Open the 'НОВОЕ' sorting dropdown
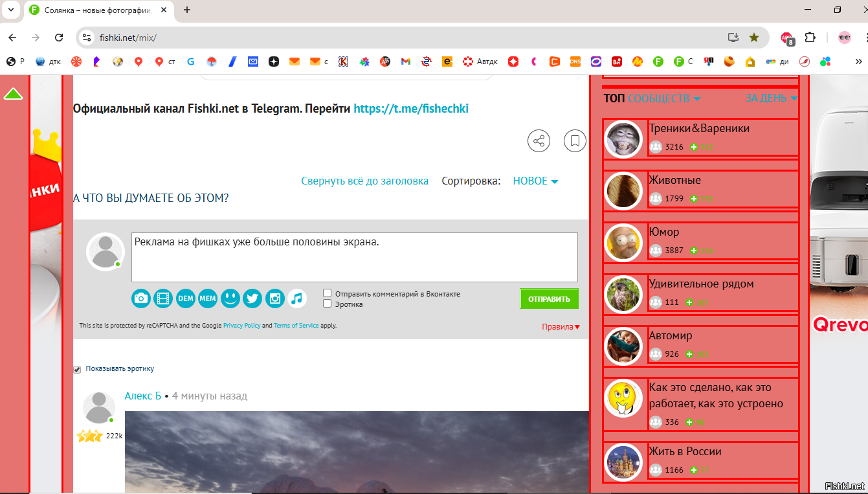The image size is (868, 494). (x=535, y=181)
